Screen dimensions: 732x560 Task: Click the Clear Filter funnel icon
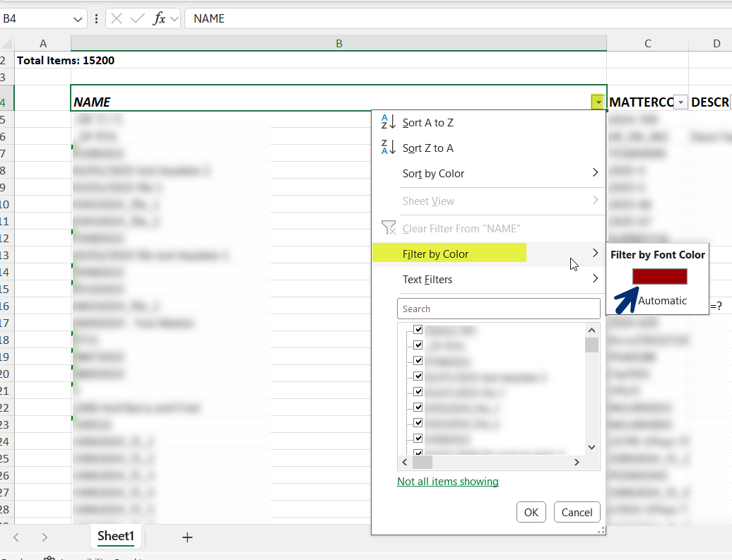(389, 227)
